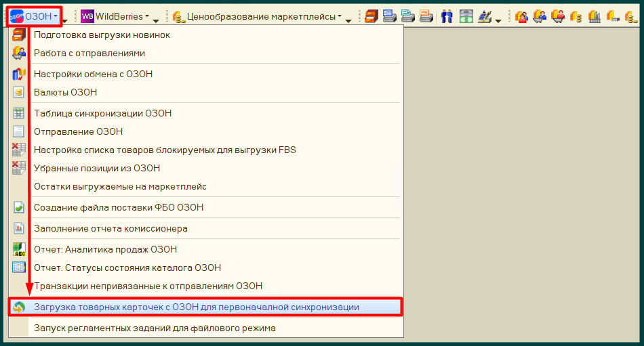Click the boxes with gray device icon
Image resolution: width=644 pixels, height=346 pixels.
613,16
